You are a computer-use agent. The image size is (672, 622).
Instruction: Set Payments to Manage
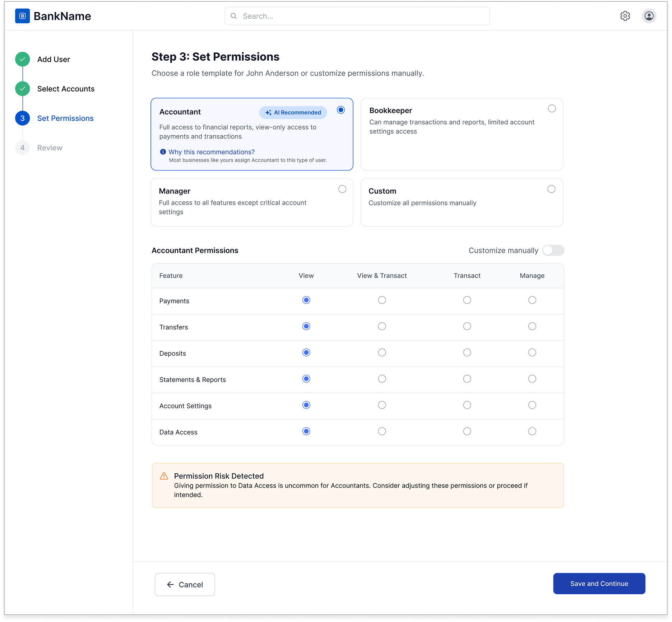click(532, 300)
